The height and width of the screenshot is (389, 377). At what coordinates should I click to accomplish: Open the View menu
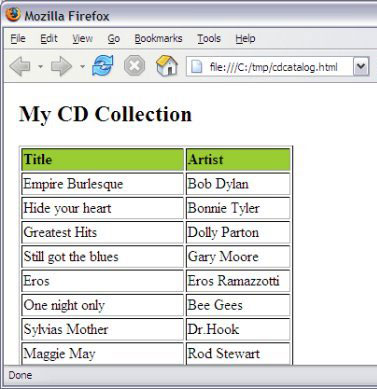tap(83, 39)
